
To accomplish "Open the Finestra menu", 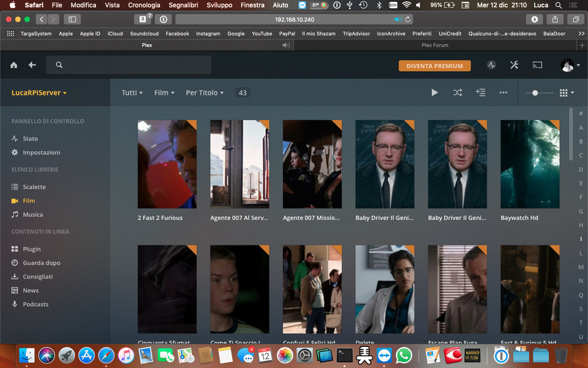I will coord(253,5).
